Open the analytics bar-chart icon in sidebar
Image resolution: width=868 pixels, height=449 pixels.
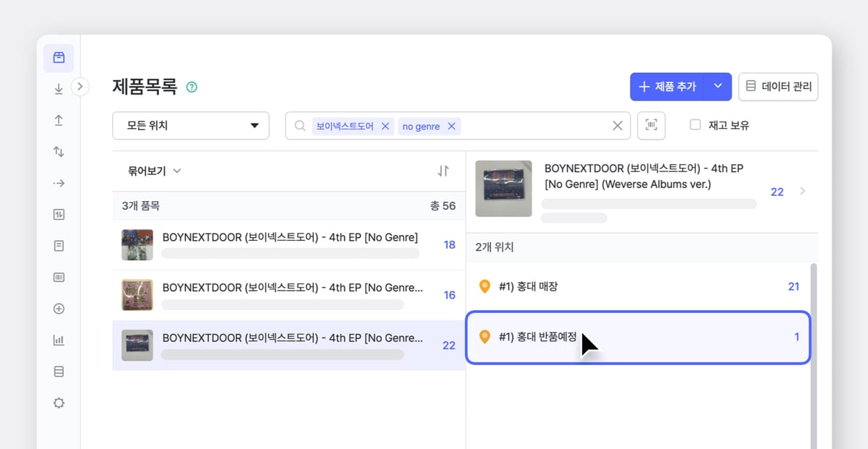59,338
